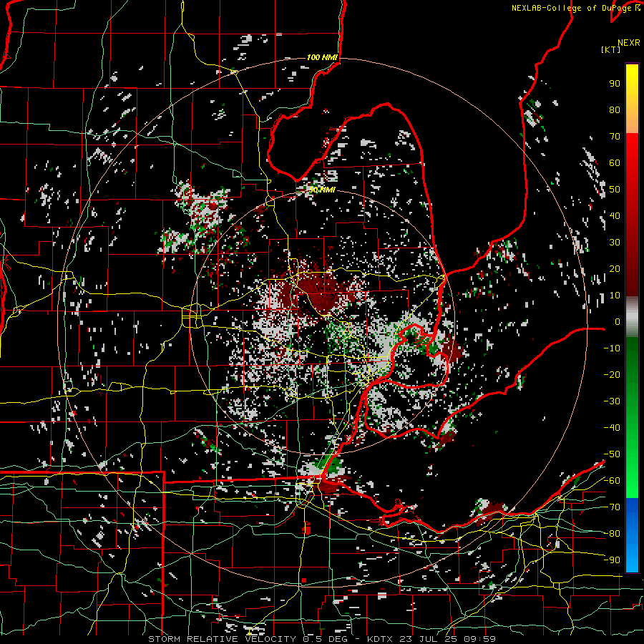644x644 pixels.
Task: Click the 0 value on the velocity scale
Action: [618, 321]
